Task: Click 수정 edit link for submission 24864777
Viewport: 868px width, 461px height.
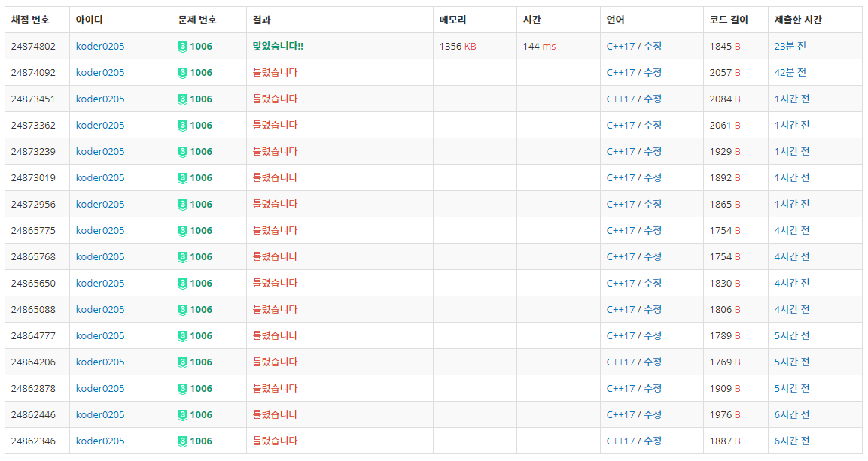Action: click(653, 335)
